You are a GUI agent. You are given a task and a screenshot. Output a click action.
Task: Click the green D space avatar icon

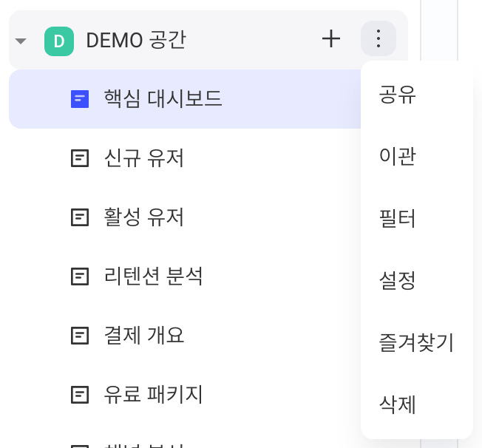point(59,41)
